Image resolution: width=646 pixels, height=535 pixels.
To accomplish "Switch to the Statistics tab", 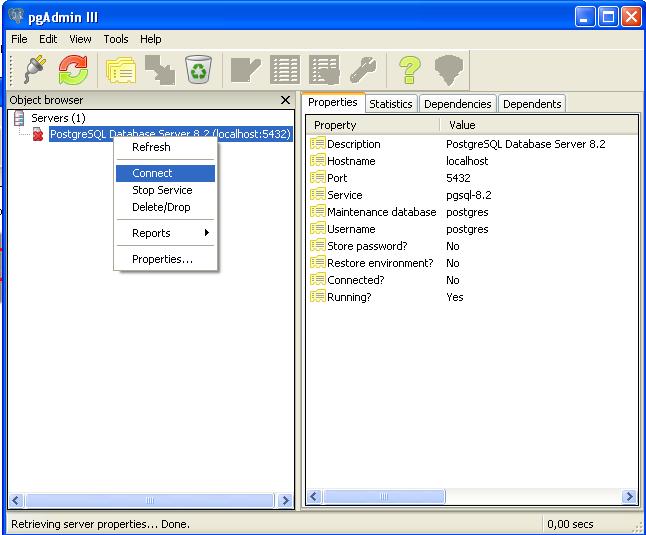I will point(391,104).
